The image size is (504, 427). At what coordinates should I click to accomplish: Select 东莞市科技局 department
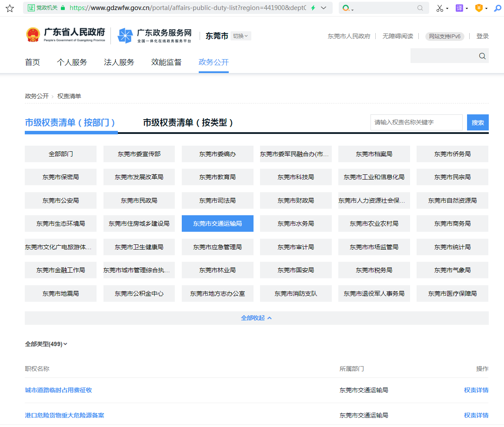coord(296,177)
